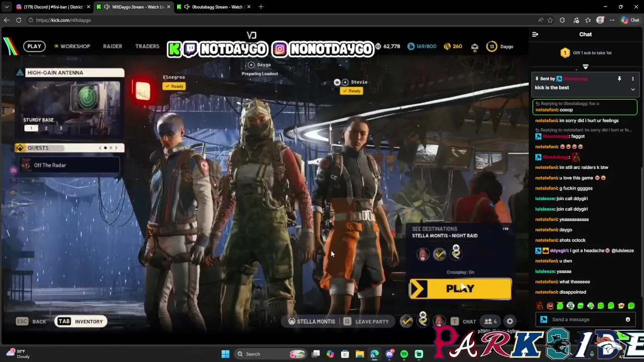Click the ESC BACK button
The width and height of the screenshot is (644, 362).
click(x=31, y=321)
